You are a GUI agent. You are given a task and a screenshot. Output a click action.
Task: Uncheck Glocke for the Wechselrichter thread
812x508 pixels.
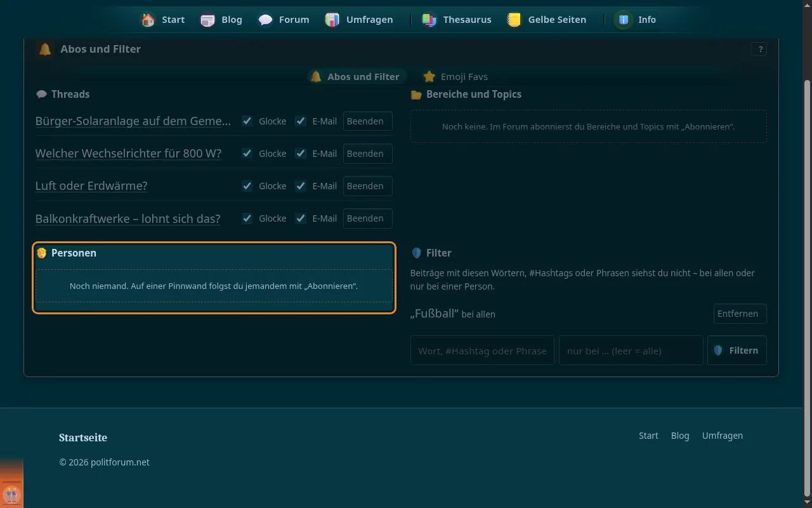click(x=247, y=153)
